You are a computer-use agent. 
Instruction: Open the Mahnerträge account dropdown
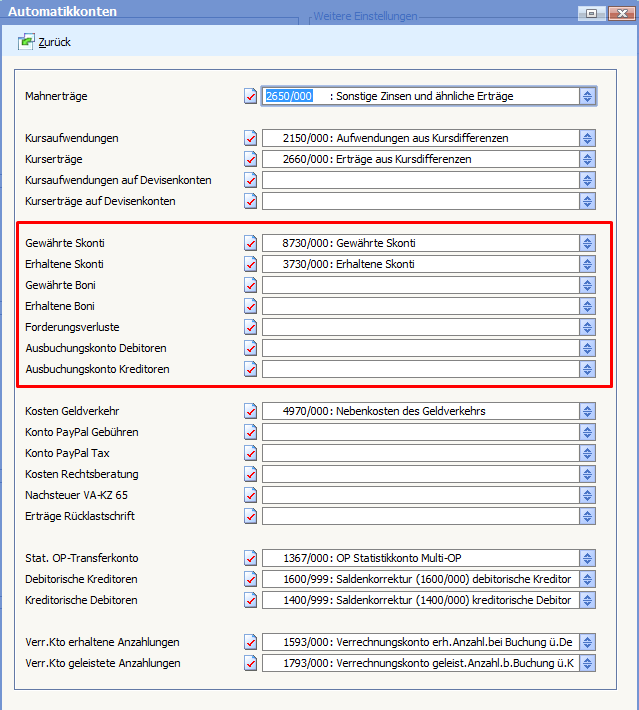pyautogui.click(x=588, y=97)
